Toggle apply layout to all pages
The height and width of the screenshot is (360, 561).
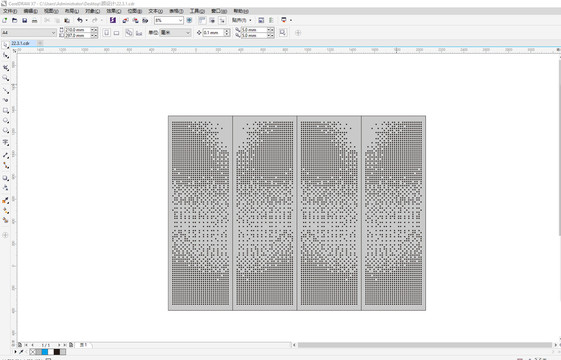129,33
